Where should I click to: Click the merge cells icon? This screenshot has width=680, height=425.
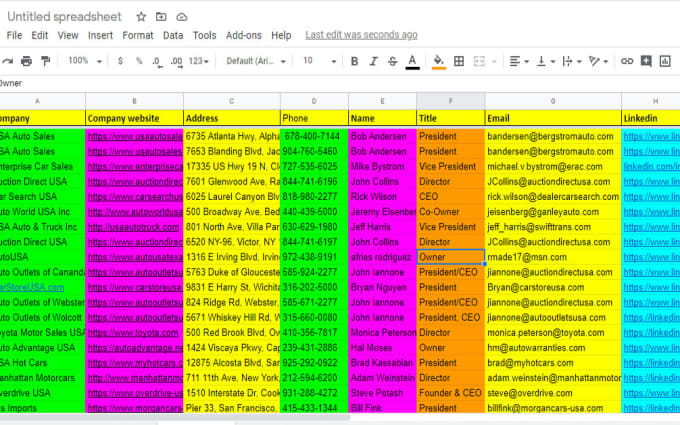click(479, 61)
